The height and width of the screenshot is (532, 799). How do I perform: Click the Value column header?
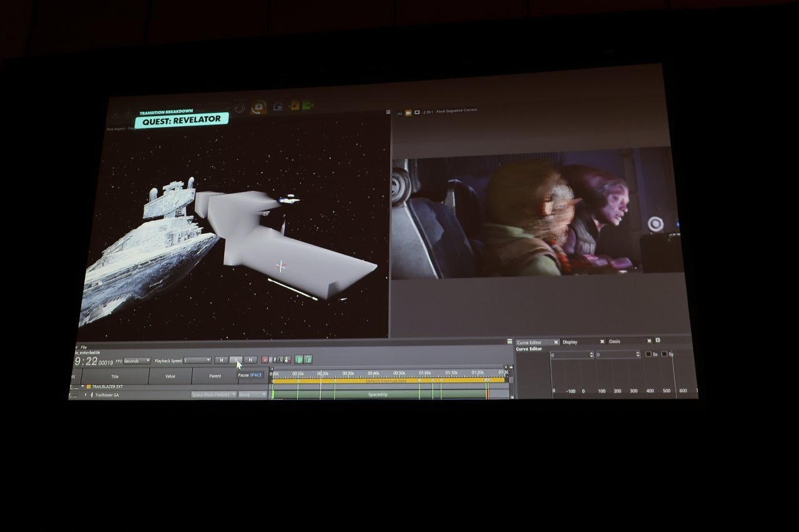(x=170, y=376)
